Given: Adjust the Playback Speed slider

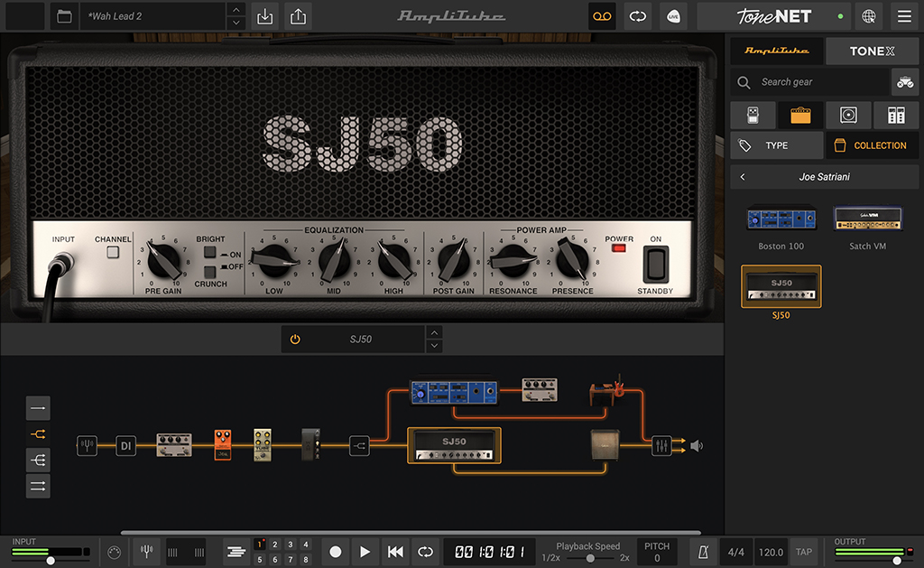Looking at the screenshot, I should point(590,558).
